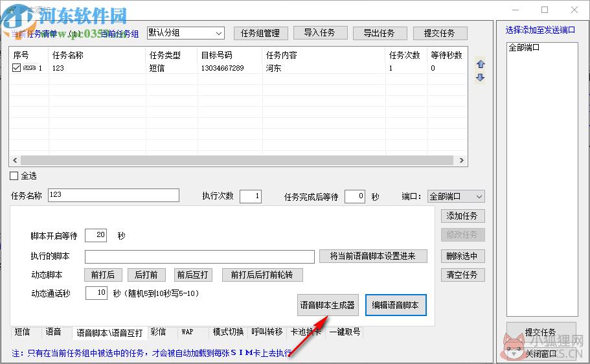Open the 一键取号 tab
Screen dimensions: 590x364
point(345,332)
